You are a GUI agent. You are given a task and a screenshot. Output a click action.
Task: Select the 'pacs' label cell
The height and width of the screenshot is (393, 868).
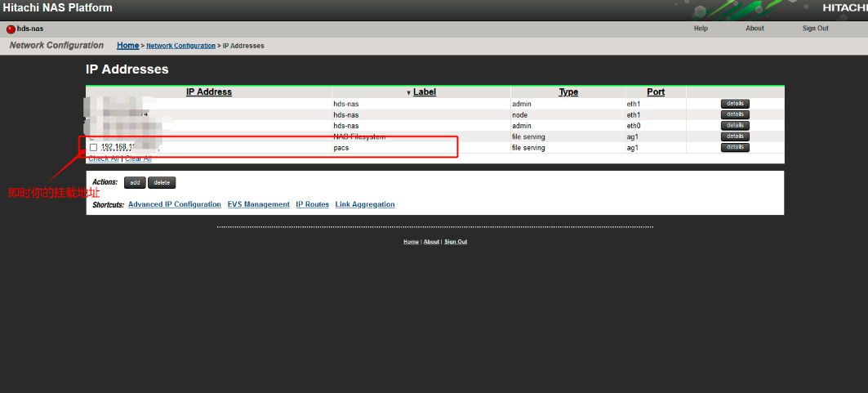coord(341,148)
